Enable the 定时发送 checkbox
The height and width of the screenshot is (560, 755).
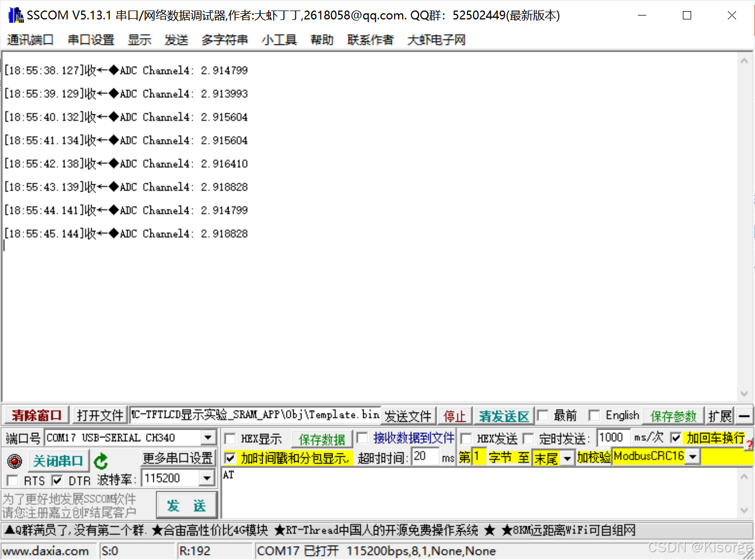[x=528, y=438]
